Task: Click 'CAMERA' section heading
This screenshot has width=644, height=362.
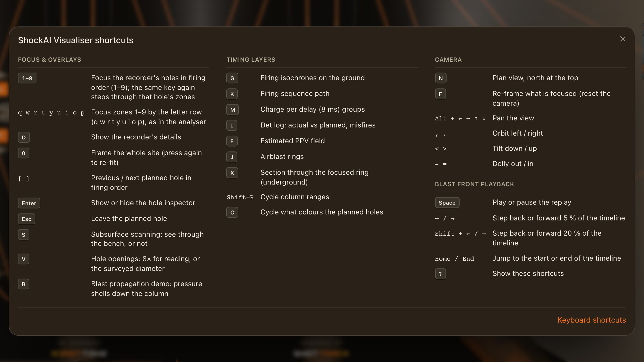Action: point(448,60)
